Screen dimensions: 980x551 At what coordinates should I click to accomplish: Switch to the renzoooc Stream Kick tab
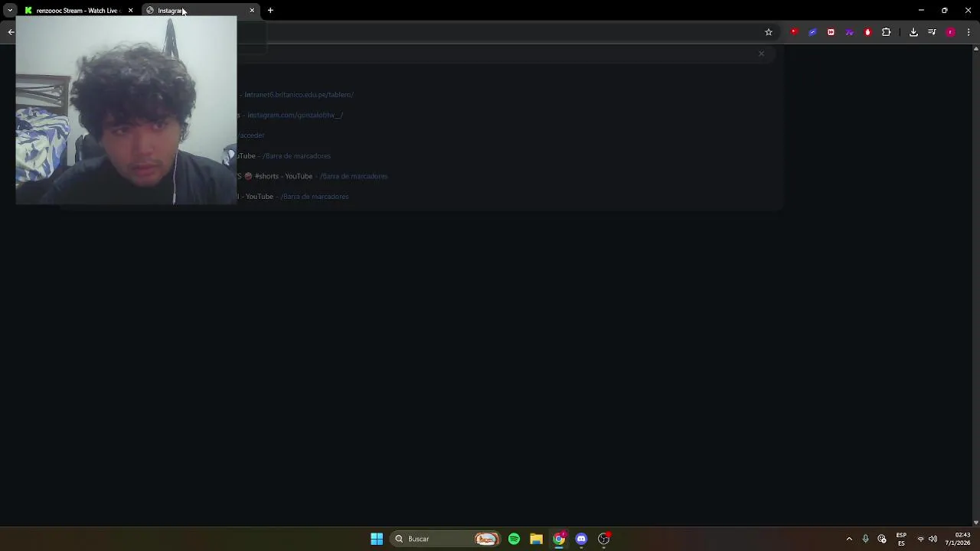[x=78, y=11]
